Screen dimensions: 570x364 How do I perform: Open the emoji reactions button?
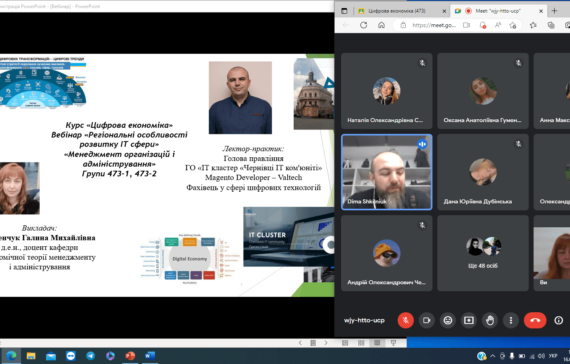pyautogui.click(x=447, y=320)
